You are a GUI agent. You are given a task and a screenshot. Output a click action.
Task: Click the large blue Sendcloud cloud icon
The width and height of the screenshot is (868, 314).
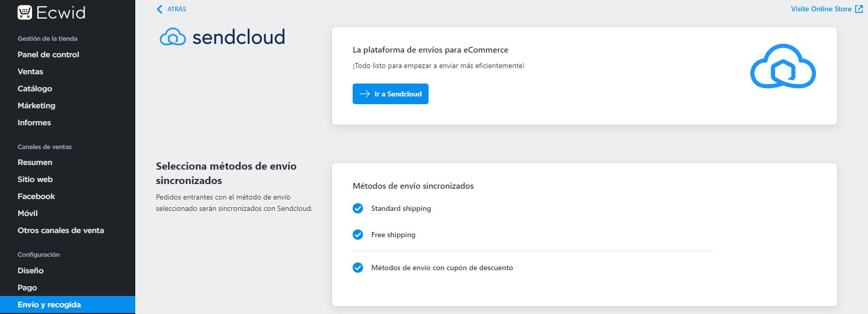click(x=783, y=67)
